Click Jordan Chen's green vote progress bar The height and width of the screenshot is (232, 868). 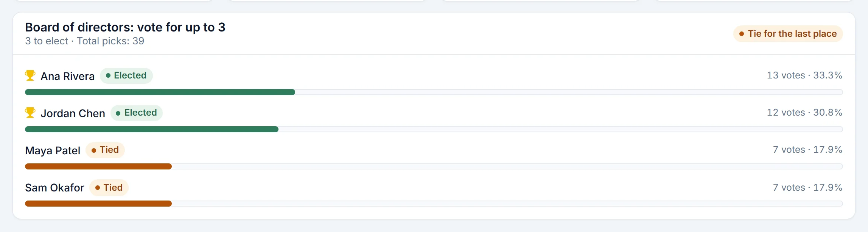pyautogui.click(x=152, y=129)
